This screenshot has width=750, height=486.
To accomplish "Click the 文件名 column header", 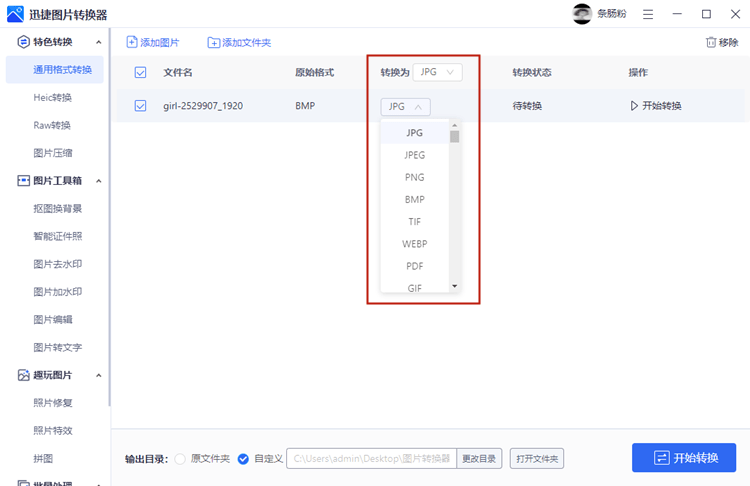I will (x=177, y=72).
